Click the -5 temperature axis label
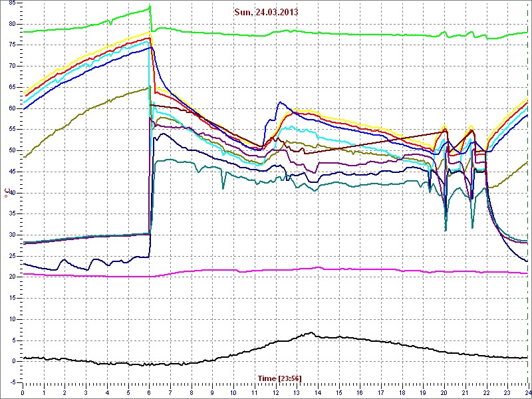 13,382
